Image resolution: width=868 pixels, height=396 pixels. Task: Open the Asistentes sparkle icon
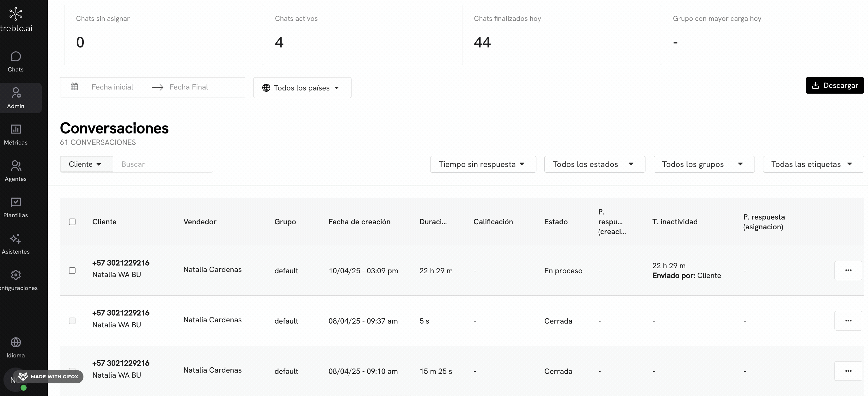[15, 238]
